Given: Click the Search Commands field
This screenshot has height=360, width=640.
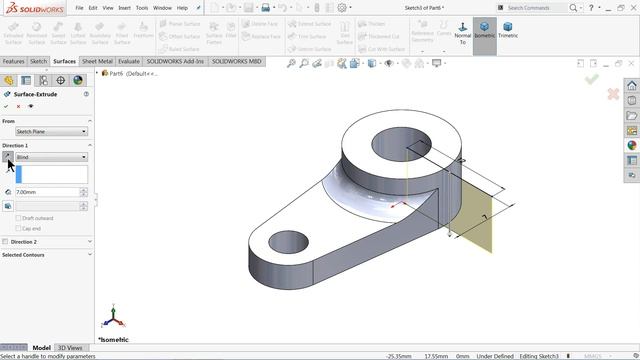Looking at the screenshot, I should point(532,8).
